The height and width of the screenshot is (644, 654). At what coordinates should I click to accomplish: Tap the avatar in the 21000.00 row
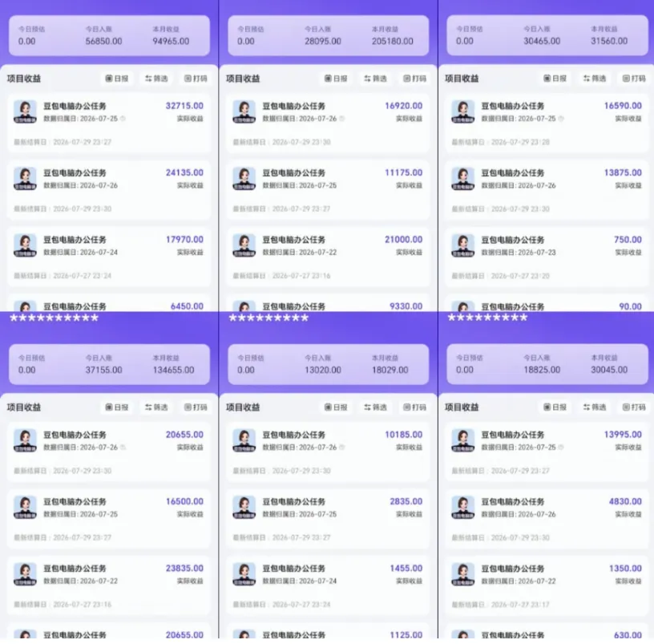coord(244,245)
